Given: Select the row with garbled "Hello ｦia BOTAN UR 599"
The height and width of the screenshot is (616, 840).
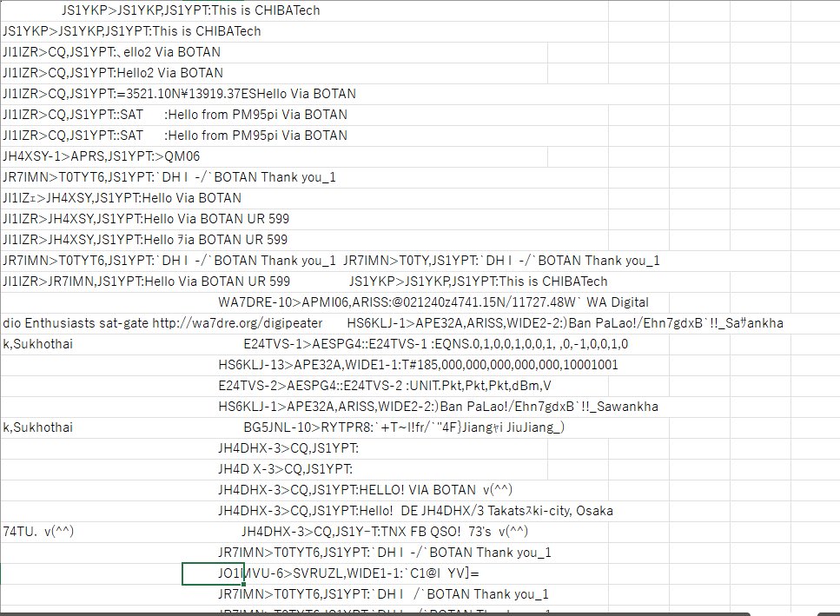Looking at the screenshot, I should click(x=145, y=240).
